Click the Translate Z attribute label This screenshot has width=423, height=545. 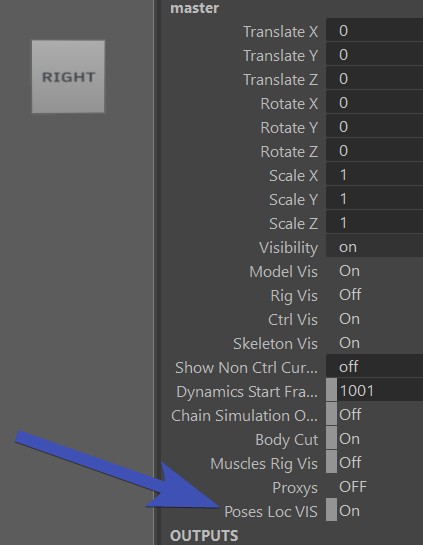point(280,80)
